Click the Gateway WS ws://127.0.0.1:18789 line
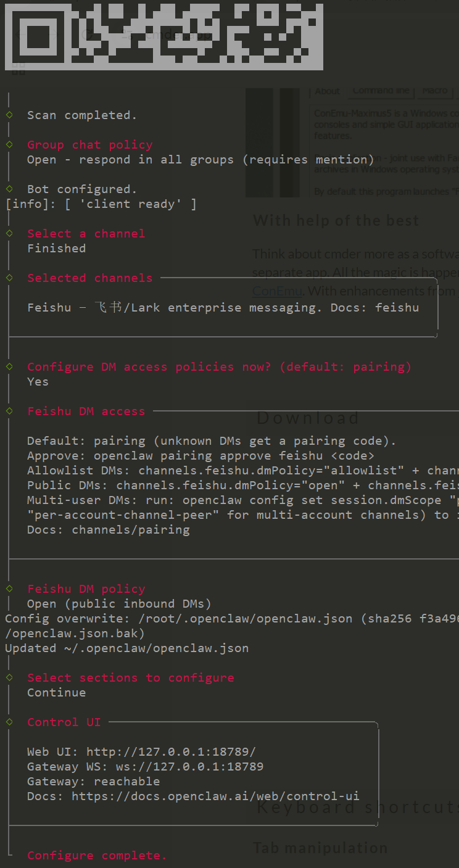459x868 pixels. [x=145, y=767]
